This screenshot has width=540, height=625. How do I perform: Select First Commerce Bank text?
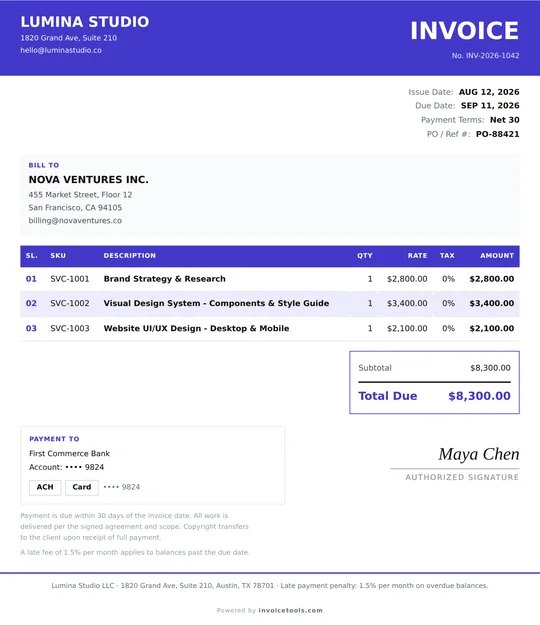point(69,454)
